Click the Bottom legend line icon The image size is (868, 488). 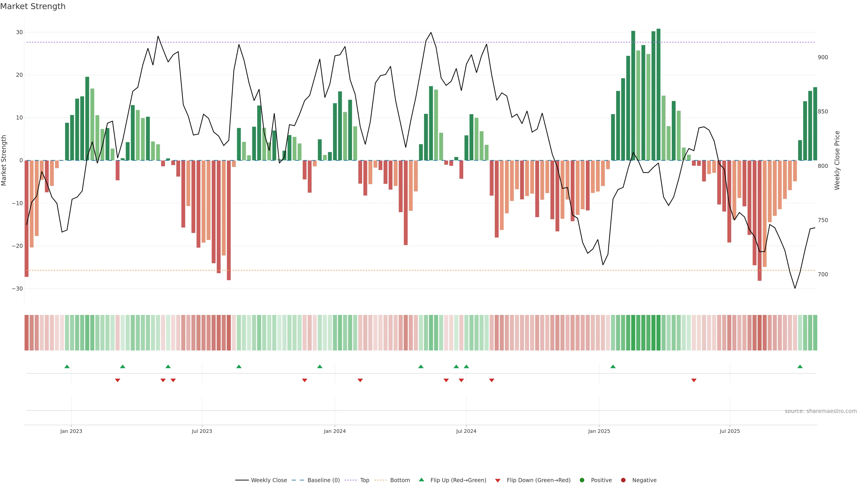point(380,480)
